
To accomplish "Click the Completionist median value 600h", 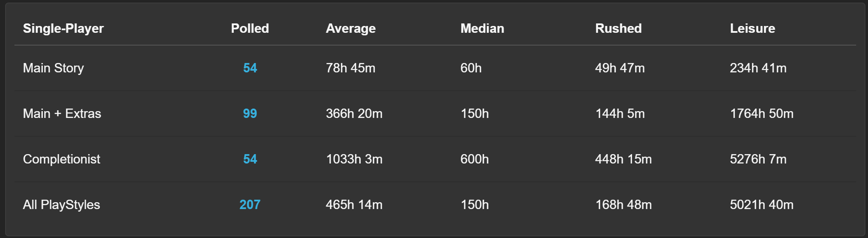I will coord(474,159).
